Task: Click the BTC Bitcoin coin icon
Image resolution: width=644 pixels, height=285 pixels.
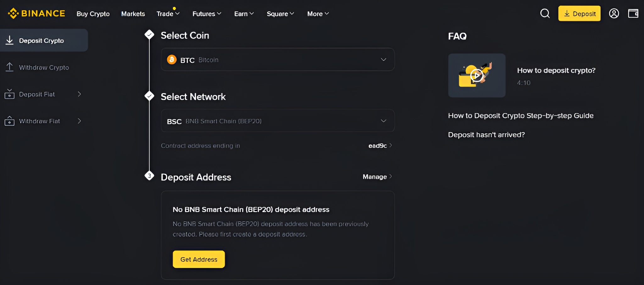Action: [x=172, y=59]
